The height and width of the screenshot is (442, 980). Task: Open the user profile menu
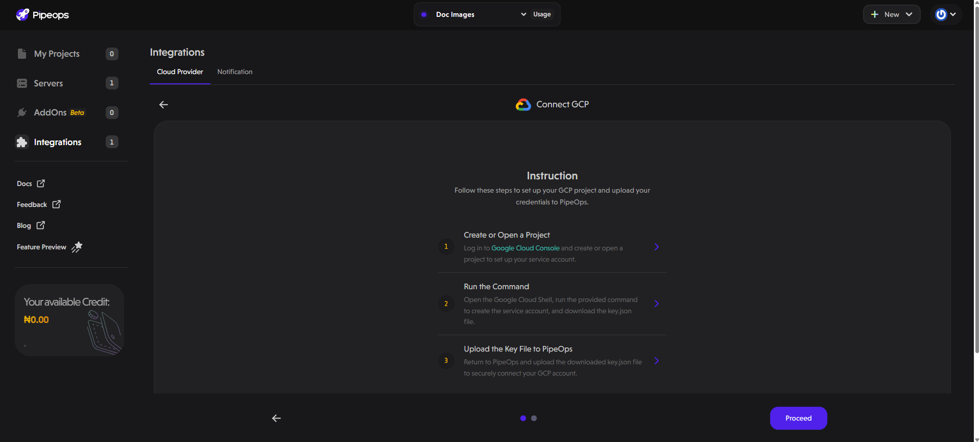coord(946,14)
